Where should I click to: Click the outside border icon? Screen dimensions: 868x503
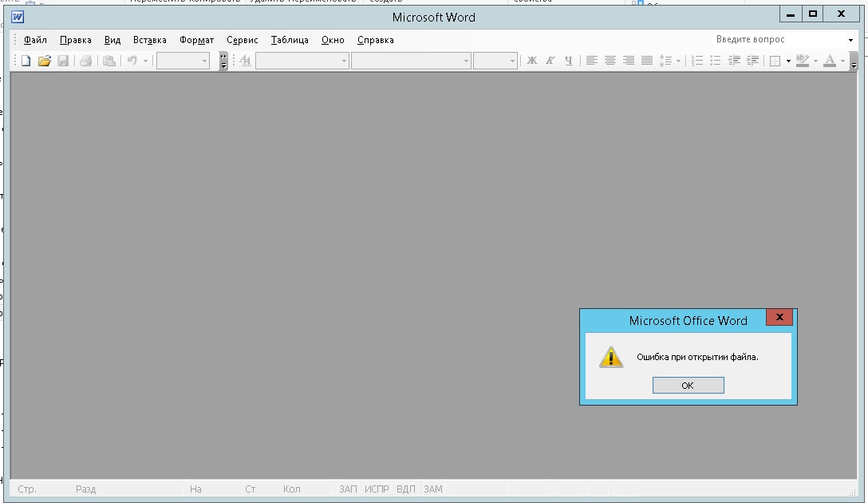coord(775,61)
